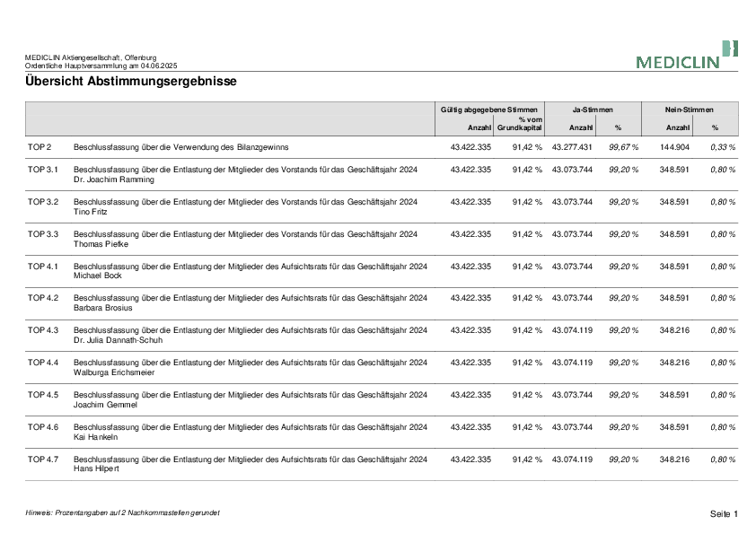
Task: Select the TOP 4.4 row label
Action: [x=43, y=363]
